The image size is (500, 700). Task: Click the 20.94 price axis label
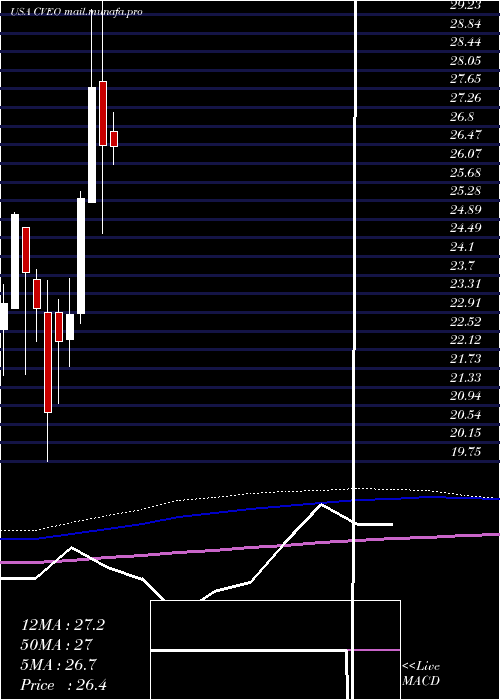pyautogui.click(x=465, y=396)
